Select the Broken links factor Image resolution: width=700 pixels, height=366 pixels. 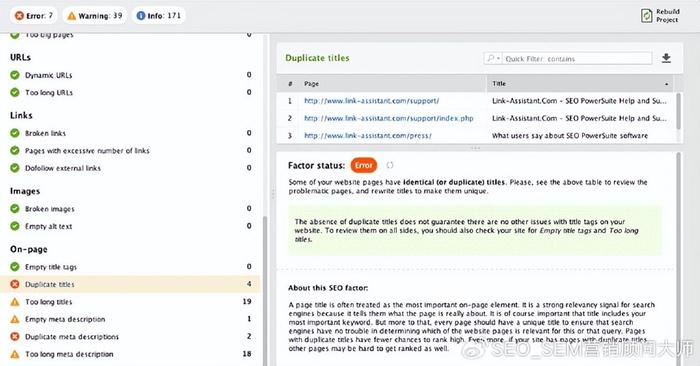pos(130,133)
